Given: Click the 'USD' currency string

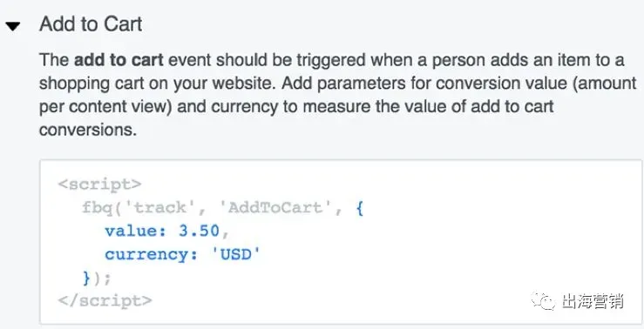Looking at the screenshot, I should click(x=236, y=255).
